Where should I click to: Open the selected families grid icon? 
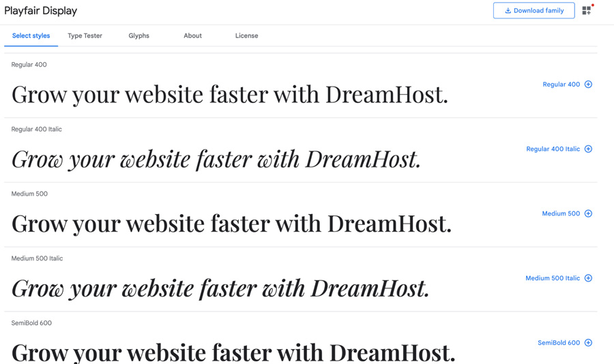587,11
